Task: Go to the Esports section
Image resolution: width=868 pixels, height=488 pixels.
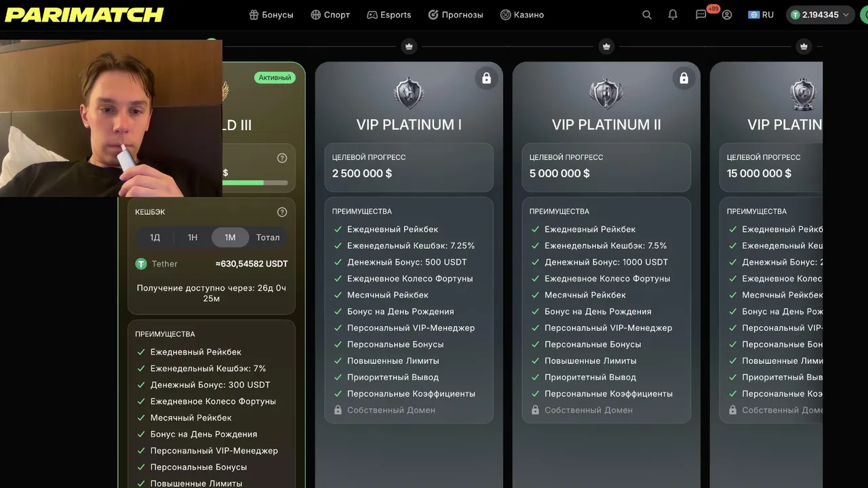Action: coord(389,15)
